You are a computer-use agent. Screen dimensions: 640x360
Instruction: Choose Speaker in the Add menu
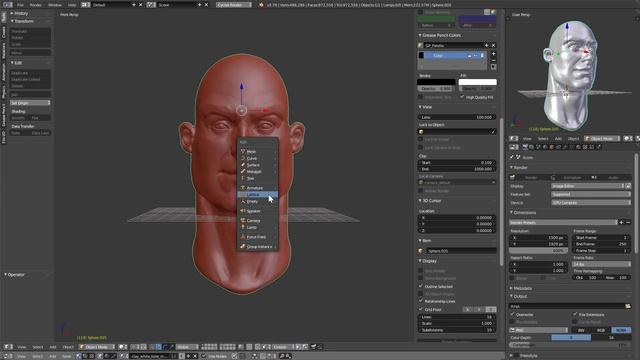258,211
